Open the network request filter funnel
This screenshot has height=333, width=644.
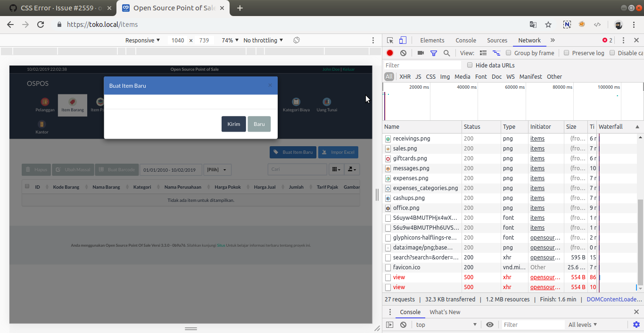coord(433,53)
